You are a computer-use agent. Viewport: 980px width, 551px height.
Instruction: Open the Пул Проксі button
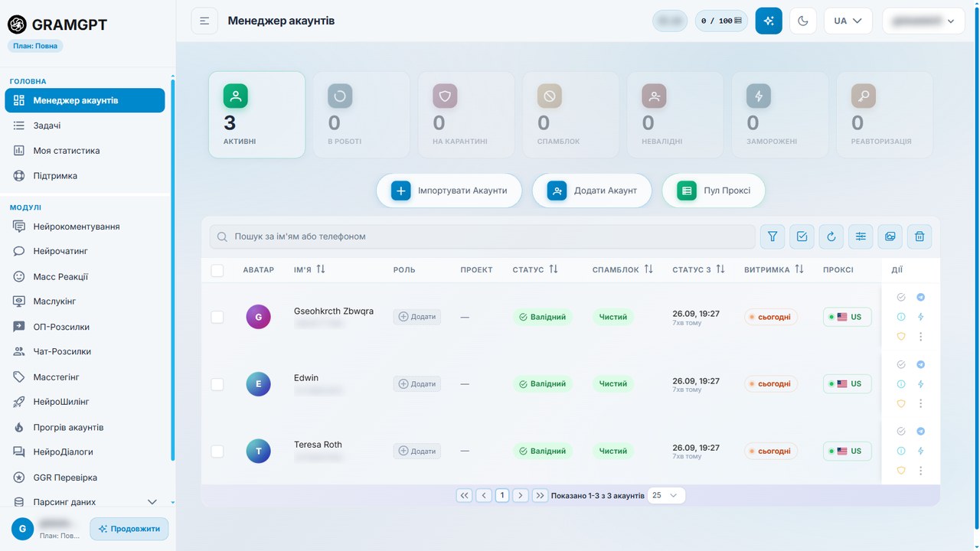[714, 191]
